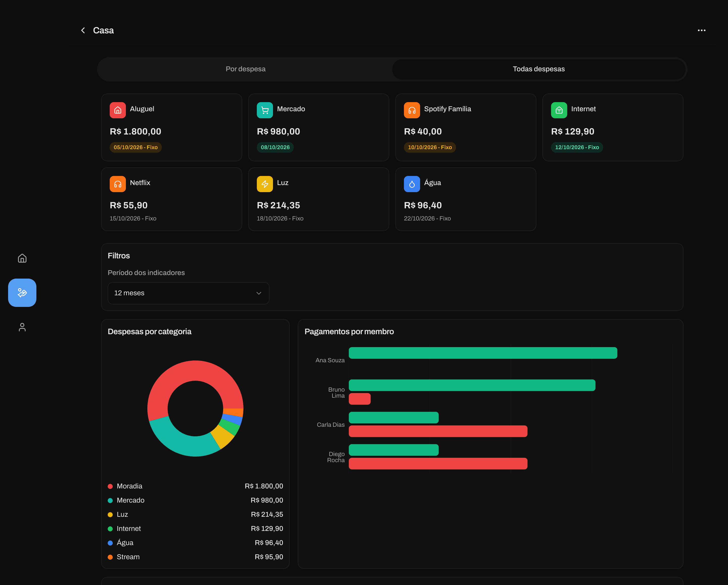Click the Água legend value R$ 96,40
This screenshot has height=585, width=728.
[269, 543]
